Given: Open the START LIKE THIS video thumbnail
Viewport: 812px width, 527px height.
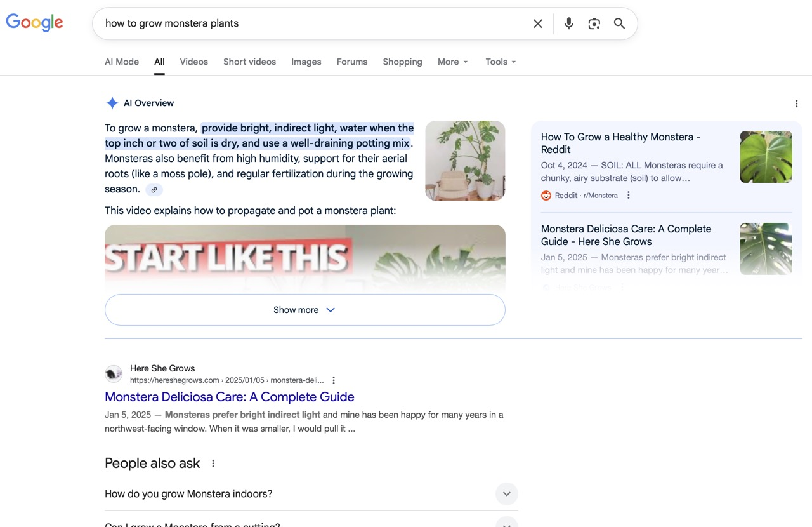Looking at the screenshot, I should (304, 257).
